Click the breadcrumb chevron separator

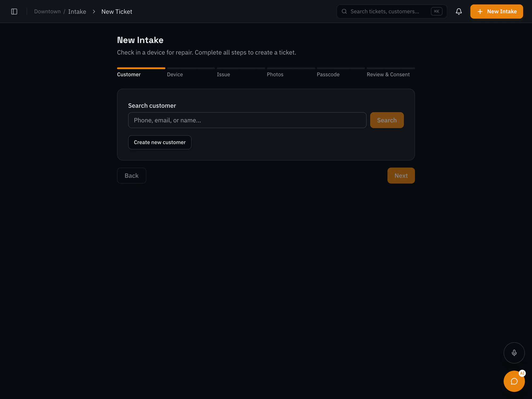pos(94,12)
